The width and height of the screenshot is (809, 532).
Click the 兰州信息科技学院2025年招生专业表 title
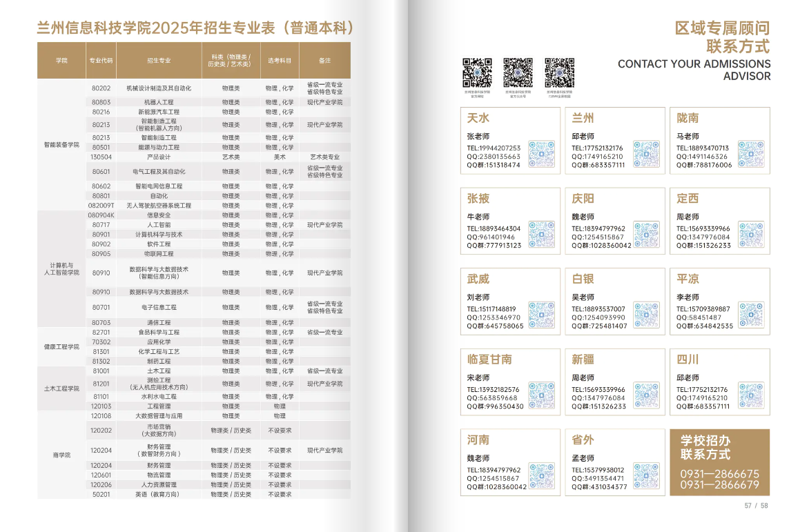pyautogui.click(x=195, y=28)
